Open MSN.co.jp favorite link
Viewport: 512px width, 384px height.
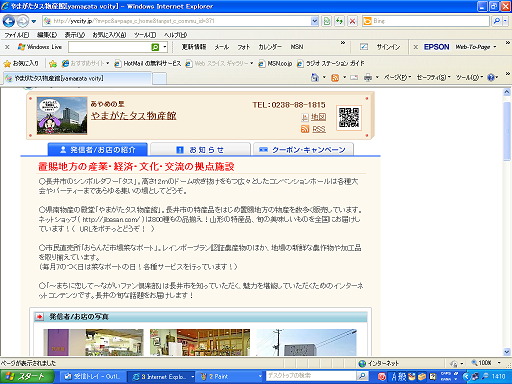click(275, 63)
